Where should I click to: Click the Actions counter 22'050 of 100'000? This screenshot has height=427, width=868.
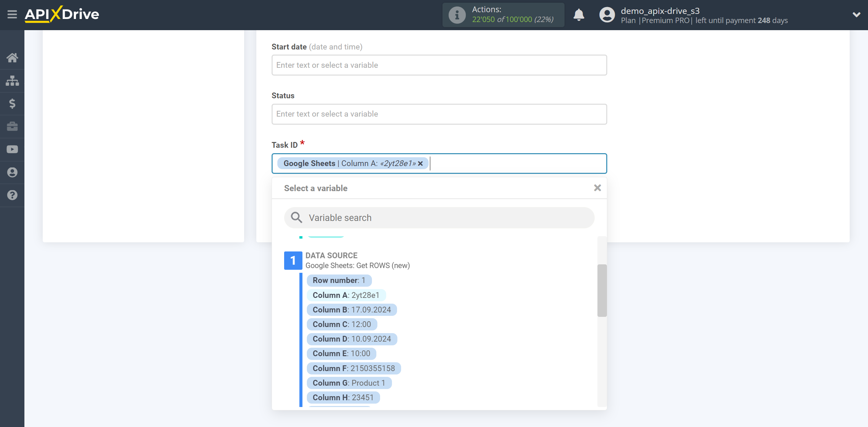(513, 19)
